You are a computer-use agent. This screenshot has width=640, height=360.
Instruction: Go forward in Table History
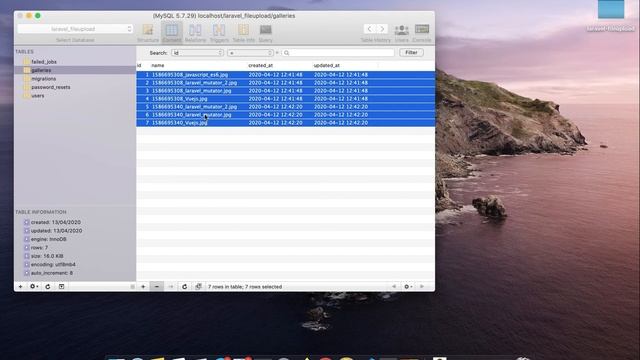click(x=382, y=29)
